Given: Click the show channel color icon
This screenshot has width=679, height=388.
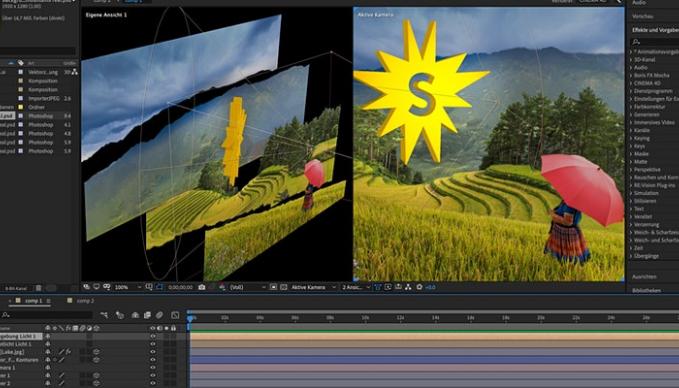Looking at the screenshot, I should click(223, 287).
